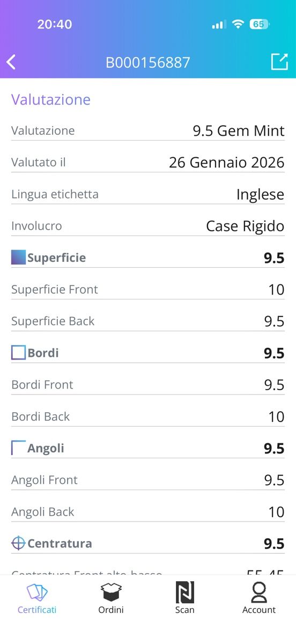Tap the Lingua etichetta Inglese row
The image size is (296, 644).
(148, 194)
